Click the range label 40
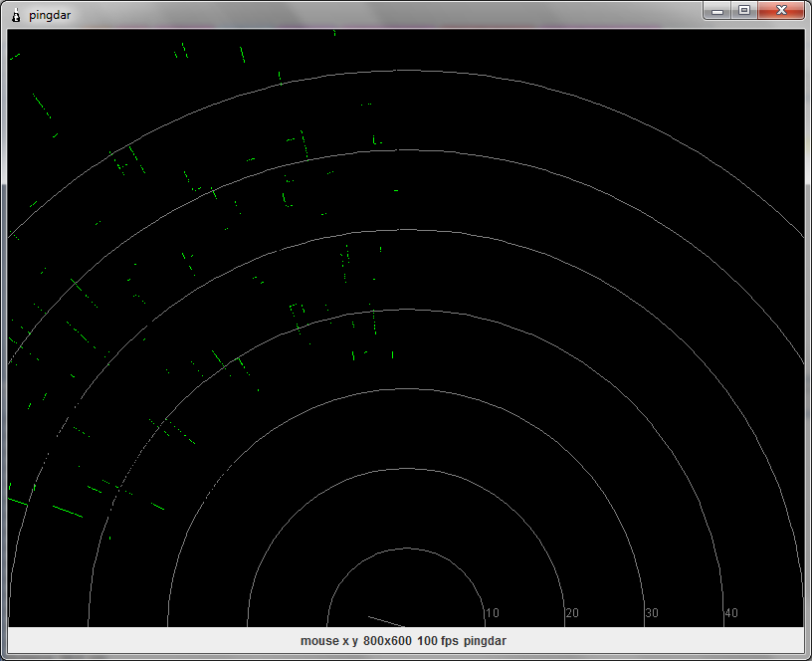The image size is (812, 661). (731, 613)
